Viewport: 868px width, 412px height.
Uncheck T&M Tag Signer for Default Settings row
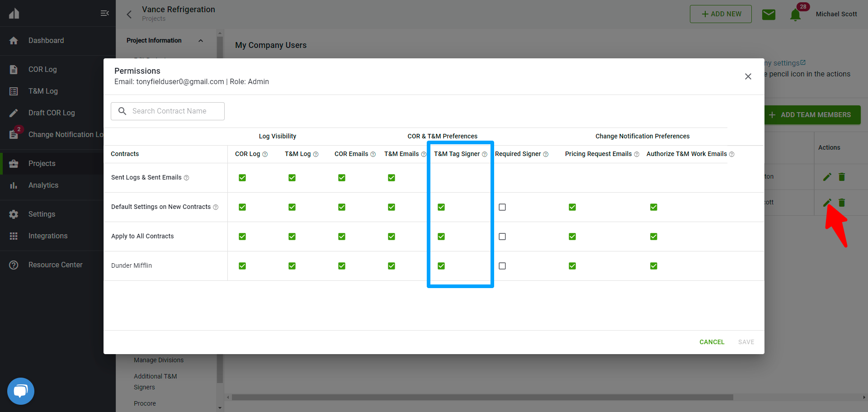[x=441, y=207]
